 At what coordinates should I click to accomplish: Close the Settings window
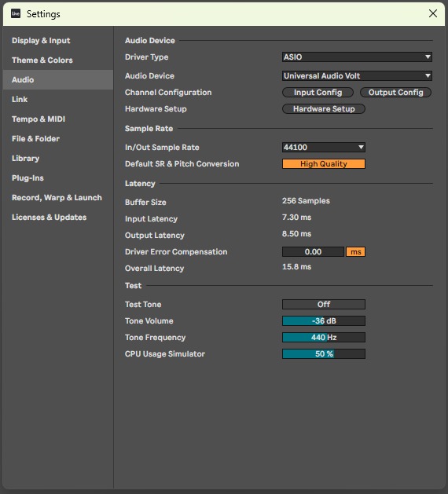point(433,13)
